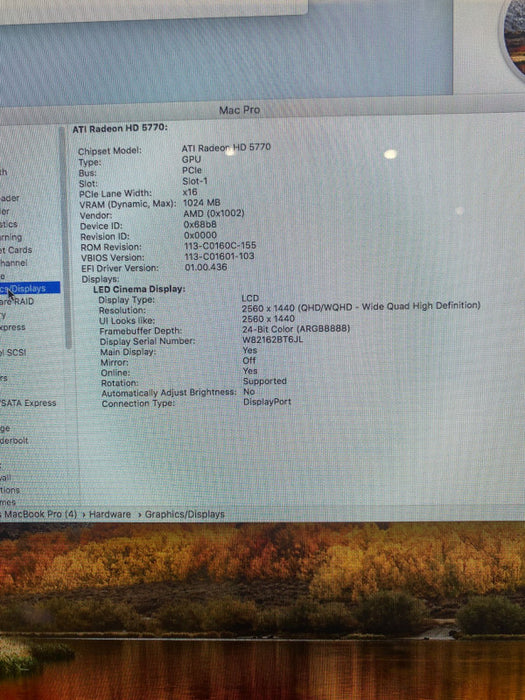Click Hardware in the path bar
This screenshot has width=525, height=700.
tap(110, 514)
